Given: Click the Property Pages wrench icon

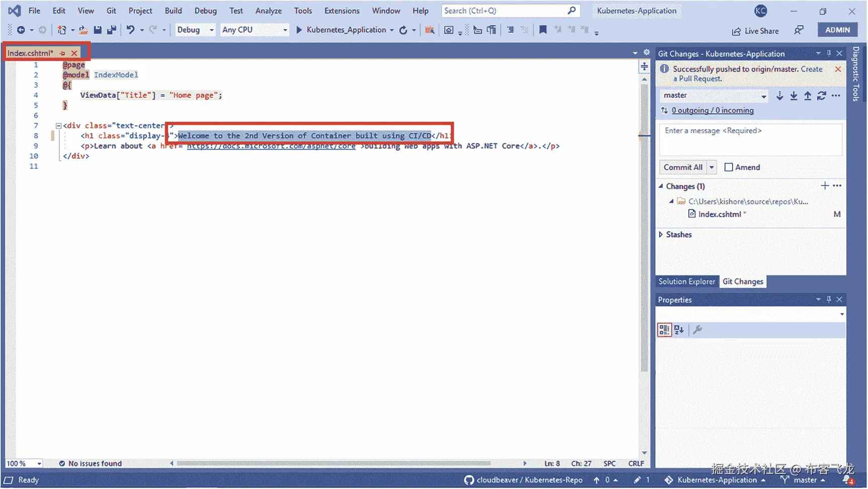Looking at the screenshot, I should (697, 330).
